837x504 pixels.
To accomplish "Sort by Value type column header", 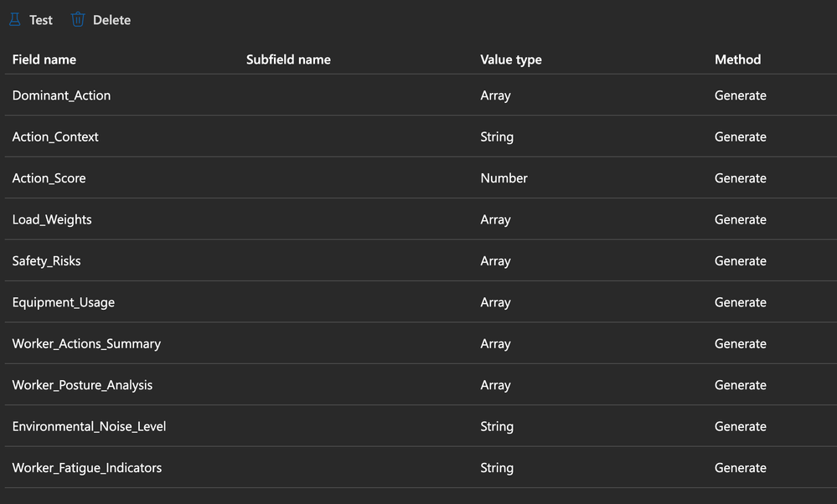I will [x=511, y=59].
